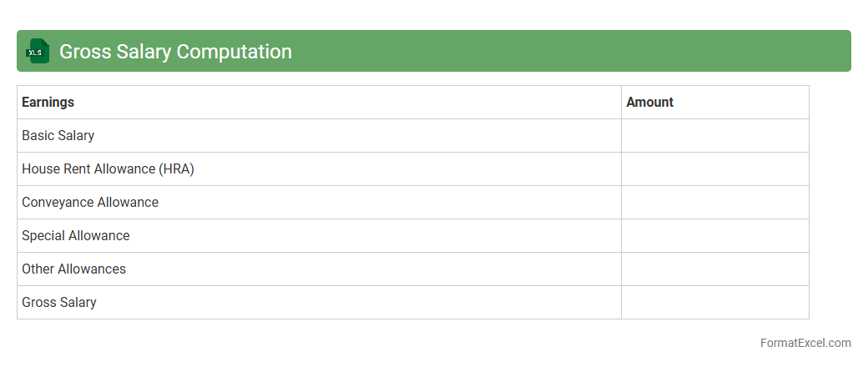Click the Basic Salary row label
The image size is (868, 367).
[58, 136]
